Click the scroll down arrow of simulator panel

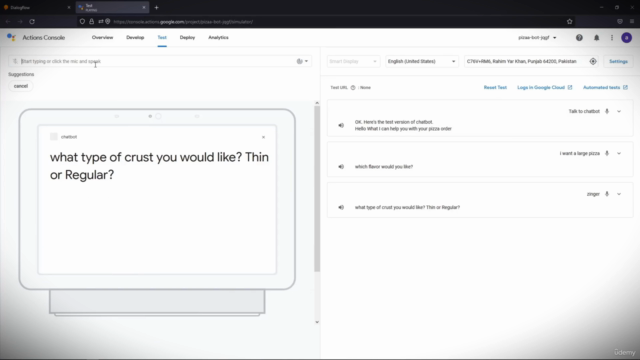[317, 322]
